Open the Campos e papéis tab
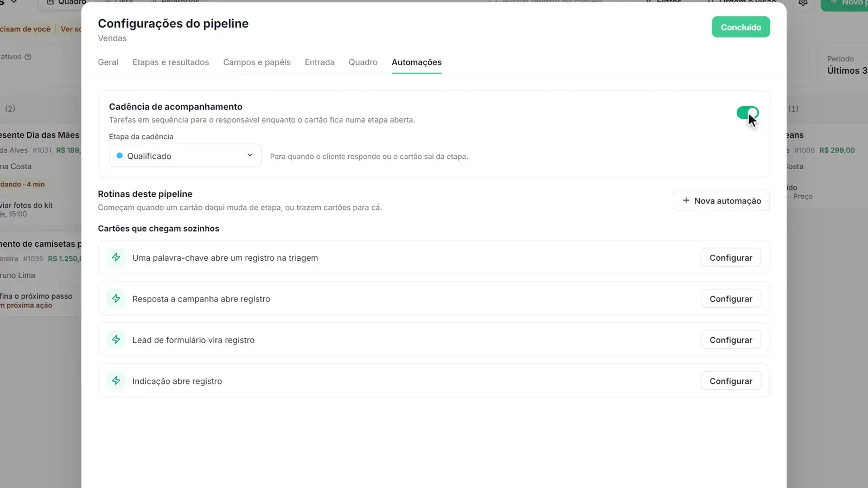868x488 pixels. click(257, 62)
